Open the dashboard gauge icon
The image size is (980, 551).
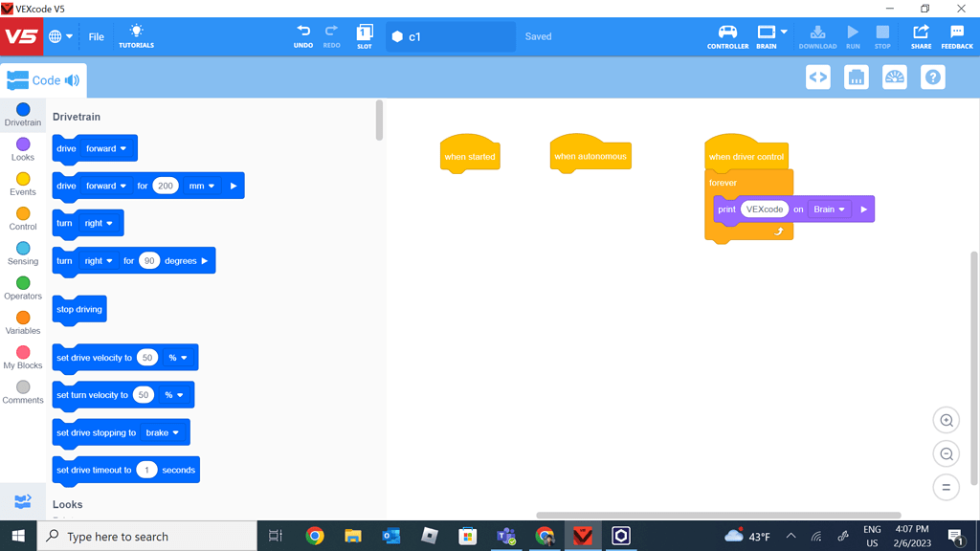point(894,77)
